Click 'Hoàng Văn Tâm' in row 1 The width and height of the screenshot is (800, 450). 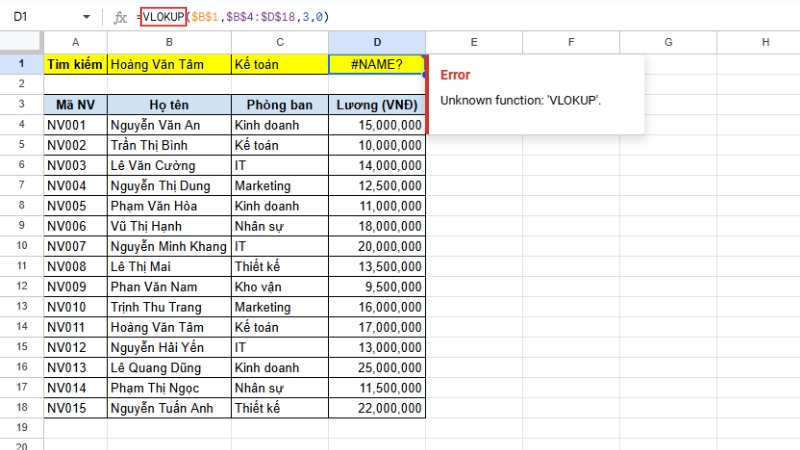click(x=168, y=64)
